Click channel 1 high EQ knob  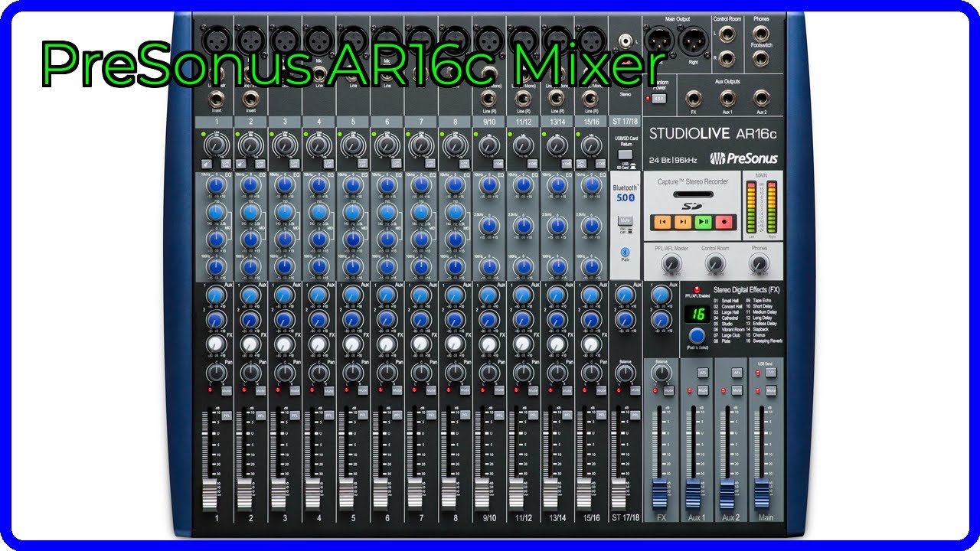coord(216,186)
